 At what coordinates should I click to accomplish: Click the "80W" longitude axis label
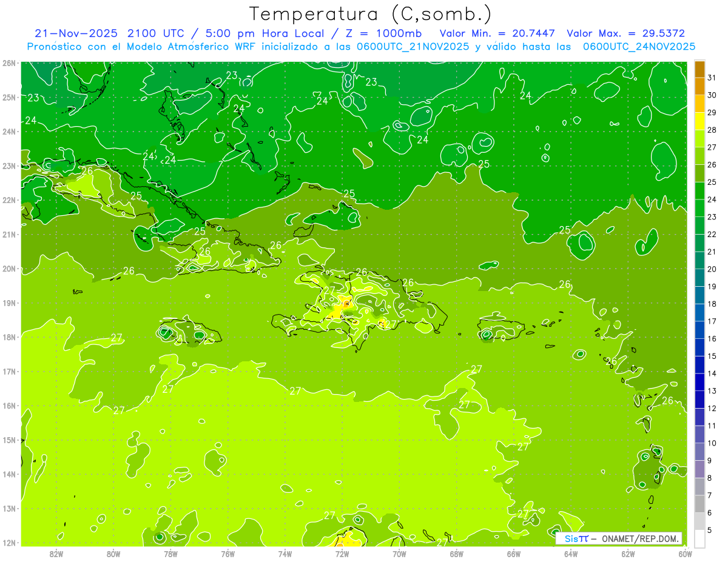(x=113, y=554)
